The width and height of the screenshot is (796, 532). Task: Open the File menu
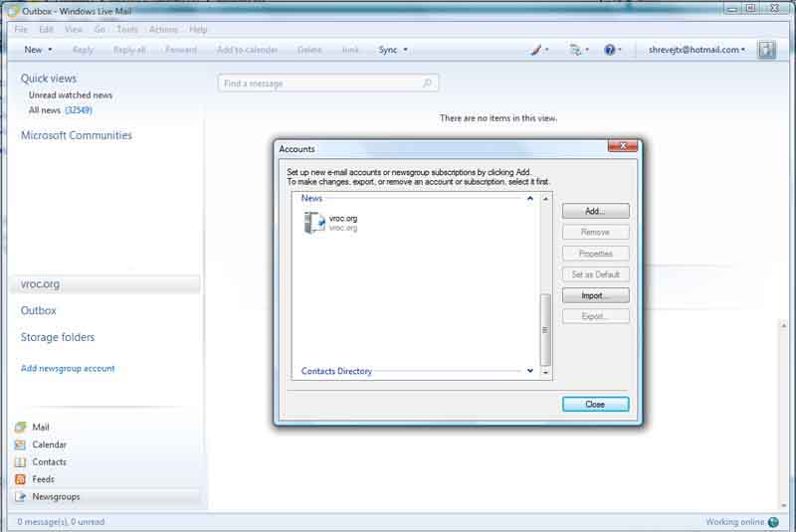(20, 30)
